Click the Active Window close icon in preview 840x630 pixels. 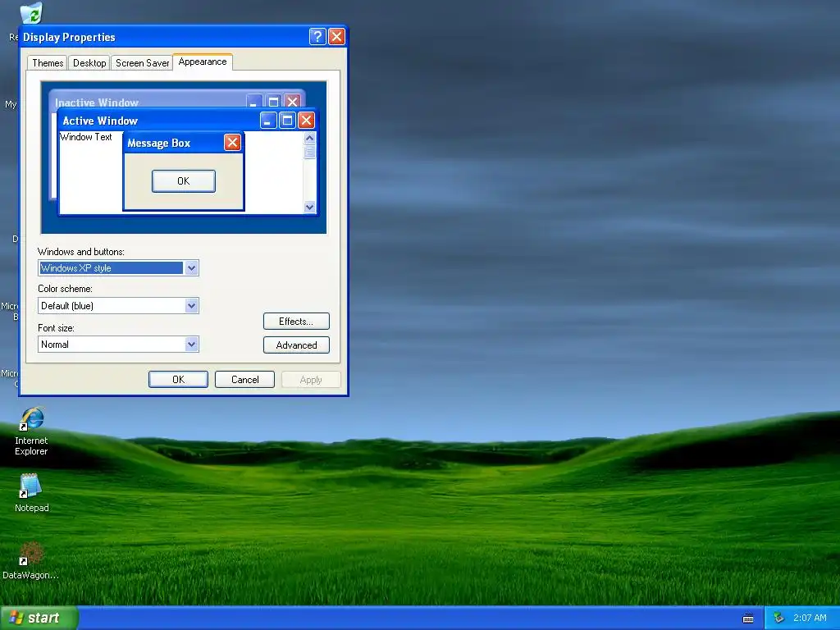pyautogui.click(x=306, y=120)
